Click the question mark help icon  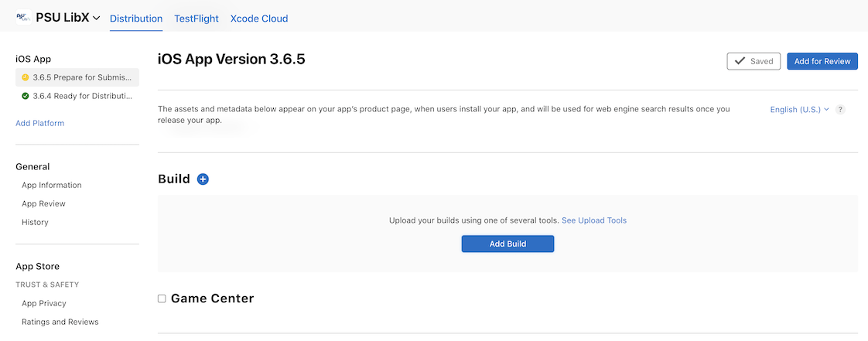point(840,110)
